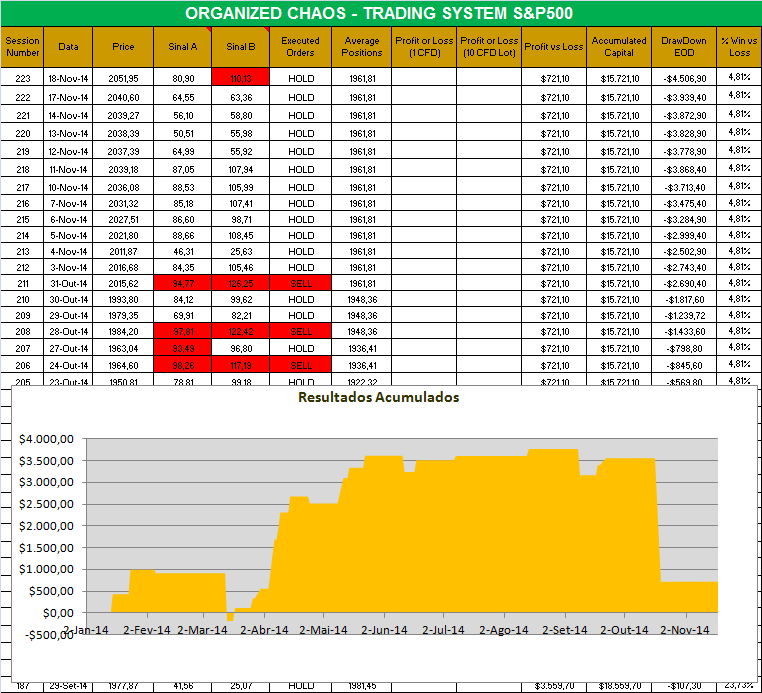Click drawdown cell -$1.239,72
The image size is (762, 693).
click(684, 315)
